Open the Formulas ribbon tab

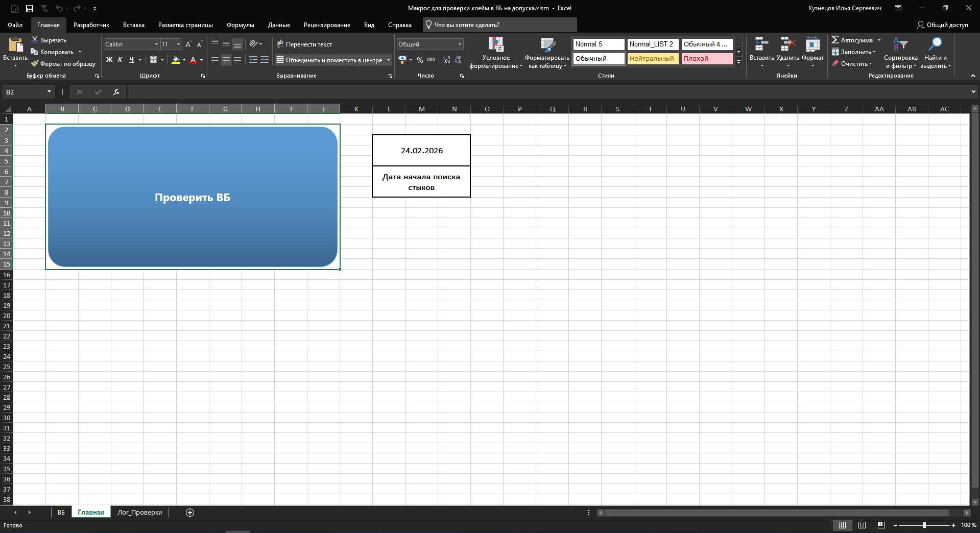pos(240,25)
